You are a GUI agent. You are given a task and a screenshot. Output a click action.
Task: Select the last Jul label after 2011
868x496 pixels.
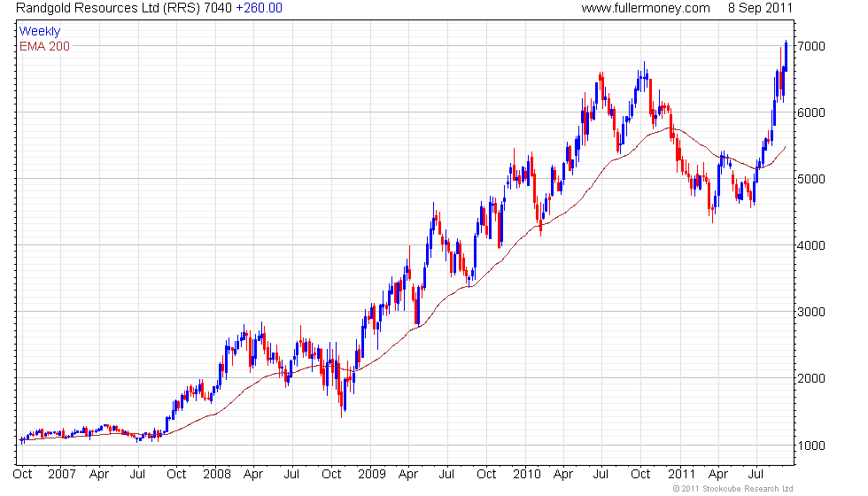click(x=756, y=475)
